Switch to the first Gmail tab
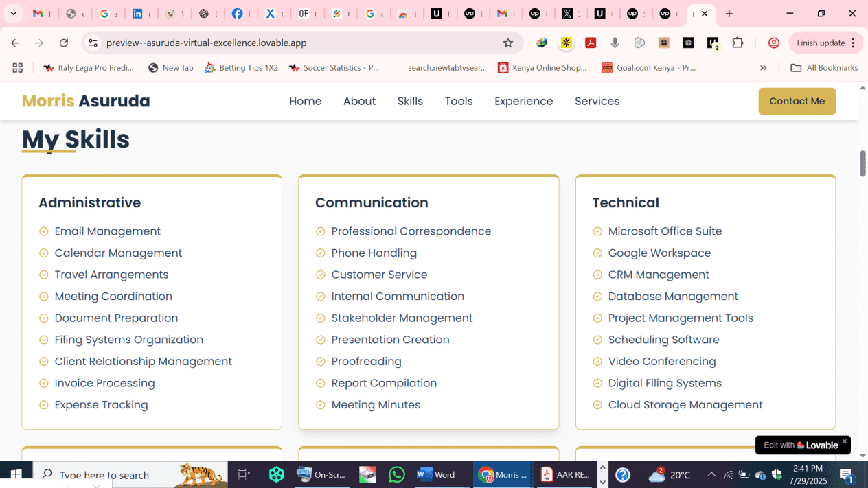 click(x=38, y=13)
